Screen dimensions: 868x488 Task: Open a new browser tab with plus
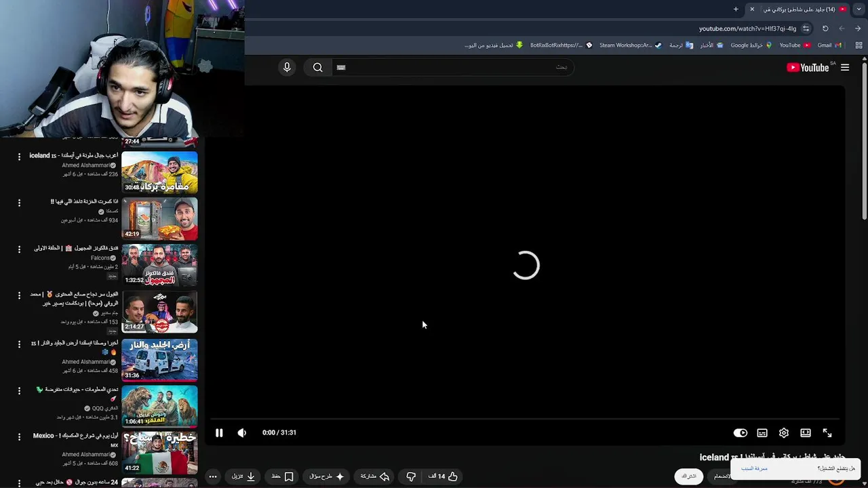tap(736, 9)
